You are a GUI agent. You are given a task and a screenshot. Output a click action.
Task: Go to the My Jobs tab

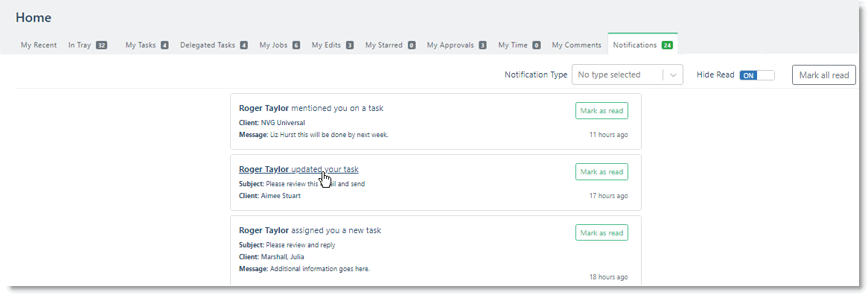pyautogui.click(x=280, y=45)
